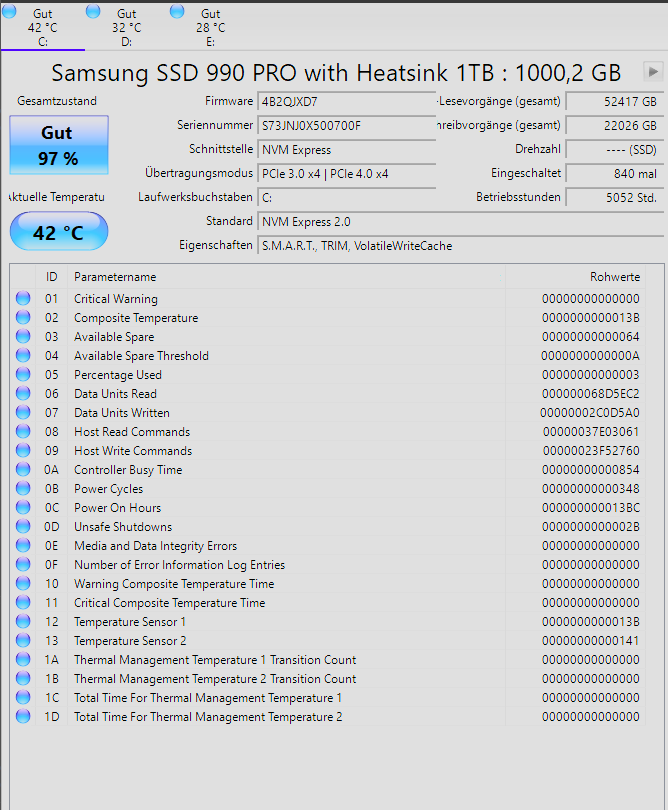The width and height of the screenshot is (668, 810).
Task: Click status orb of row ID 1A
Action: (23, 659)
